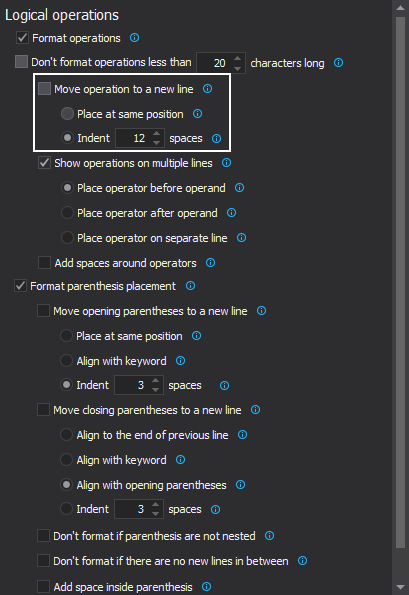Uncheck the Format operations checkbox
409x595 pixels.
coord(22,38)
